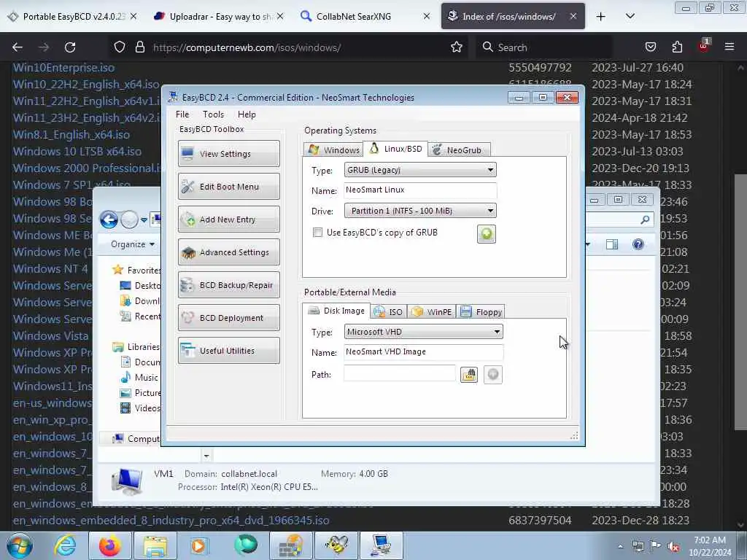747x560 pixels.
Task: Click the browser back arrow
Action: [x=18, y=47]
